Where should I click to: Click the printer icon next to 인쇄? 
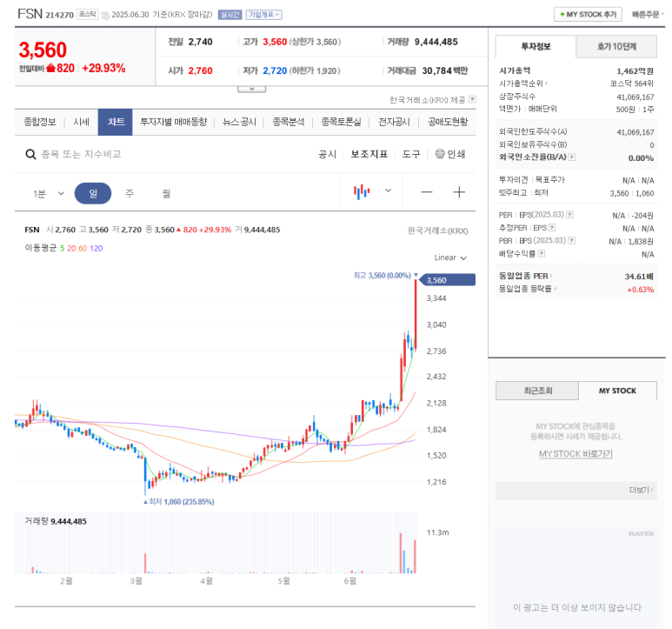click(x=440, y=153)
